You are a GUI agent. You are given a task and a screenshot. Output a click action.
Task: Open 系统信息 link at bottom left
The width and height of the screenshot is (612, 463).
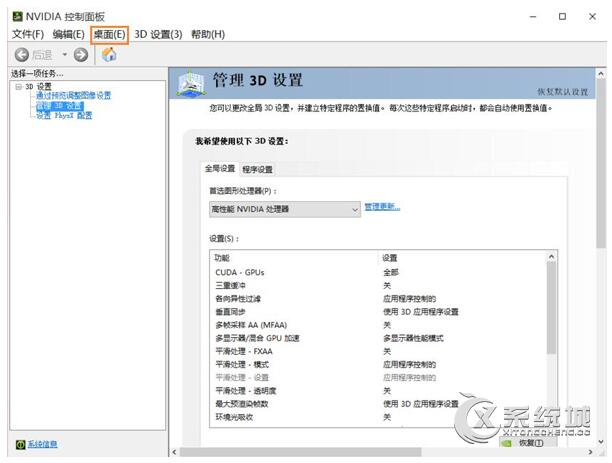coord(41,444)
